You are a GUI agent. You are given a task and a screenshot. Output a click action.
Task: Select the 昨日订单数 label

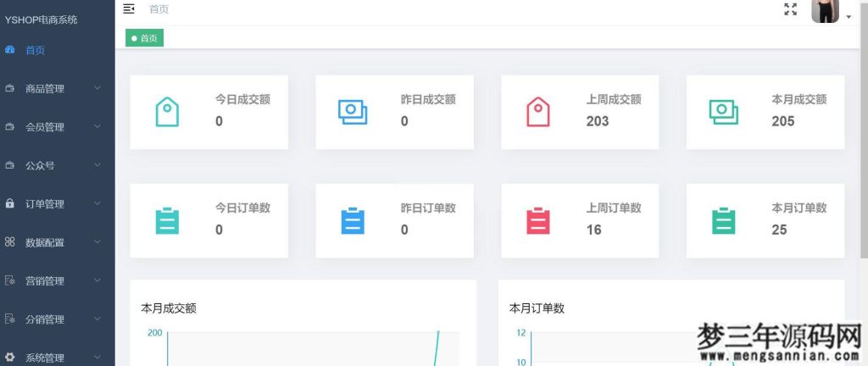tap(428, 208)
